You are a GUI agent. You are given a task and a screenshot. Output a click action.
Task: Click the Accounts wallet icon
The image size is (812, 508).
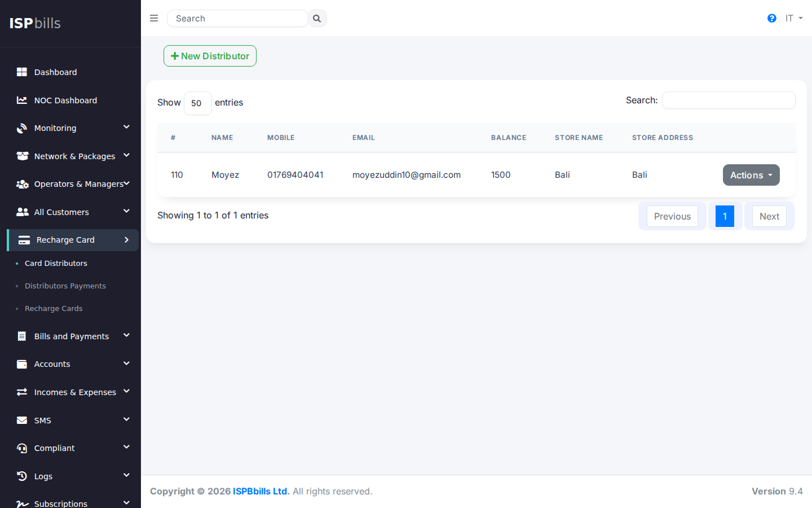pos(22,364)
